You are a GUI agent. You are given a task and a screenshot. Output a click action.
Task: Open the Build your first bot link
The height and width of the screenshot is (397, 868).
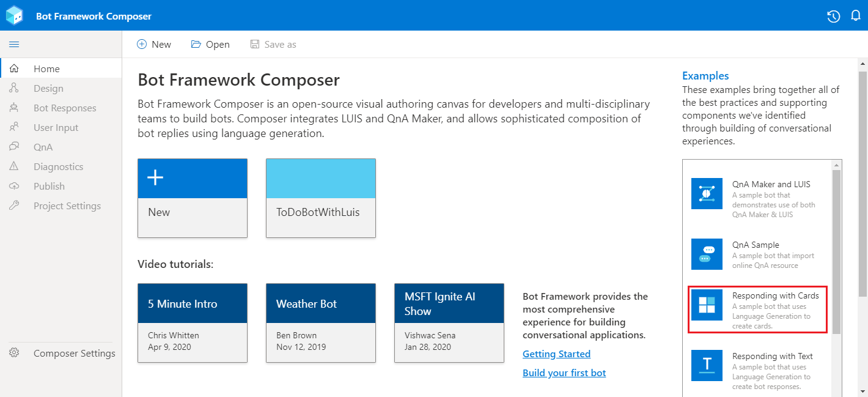pyautogui.click(x=564, y=373)
